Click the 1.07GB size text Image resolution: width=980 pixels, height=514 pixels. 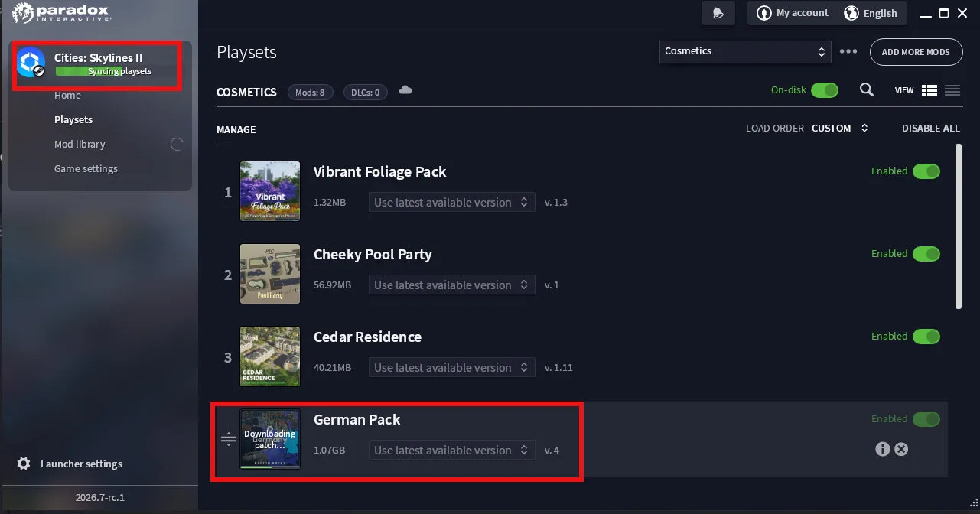330,451
